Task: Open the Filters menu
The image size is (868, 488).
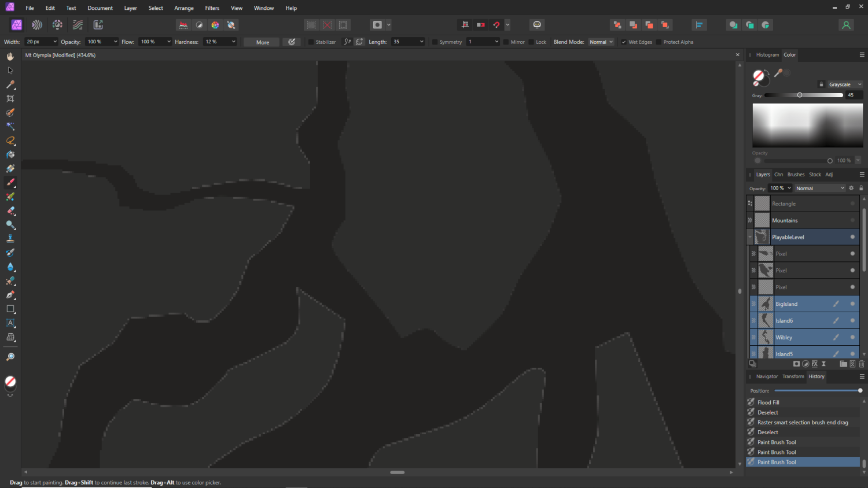Action: (212, 8)
